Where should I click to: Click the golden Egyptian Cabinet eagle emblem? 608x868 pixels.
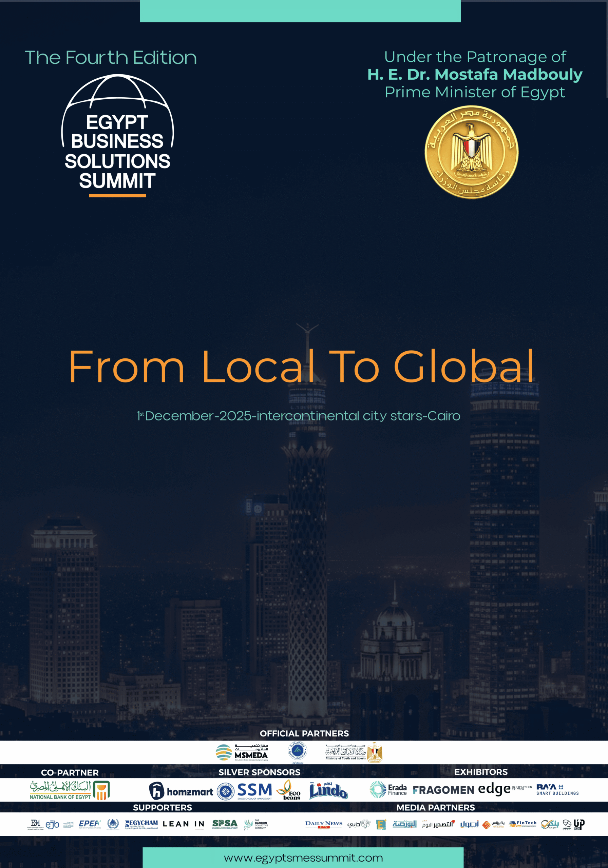[471, 152]
